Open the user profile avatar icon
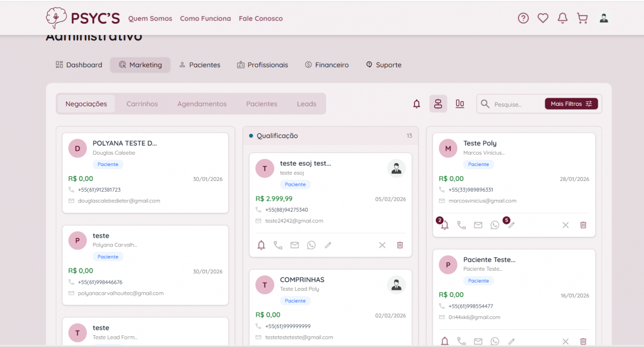644x347 pixels. tap(604, 18)
